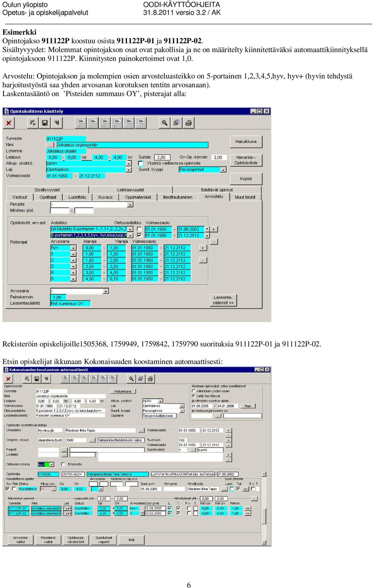This screenshot has height=588, width=373.
Task: Click the 'Arvostele valitut' button
Action: pyautogui.click(x=21, y=540)
